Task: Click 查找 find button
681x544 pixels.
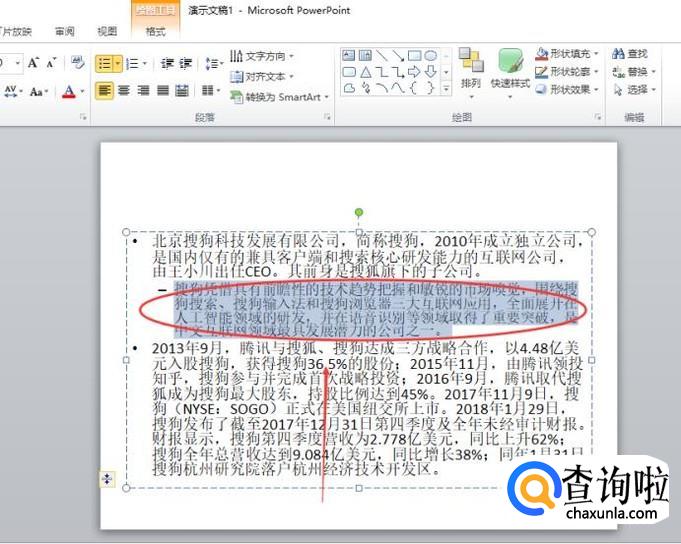Action: 630,54
